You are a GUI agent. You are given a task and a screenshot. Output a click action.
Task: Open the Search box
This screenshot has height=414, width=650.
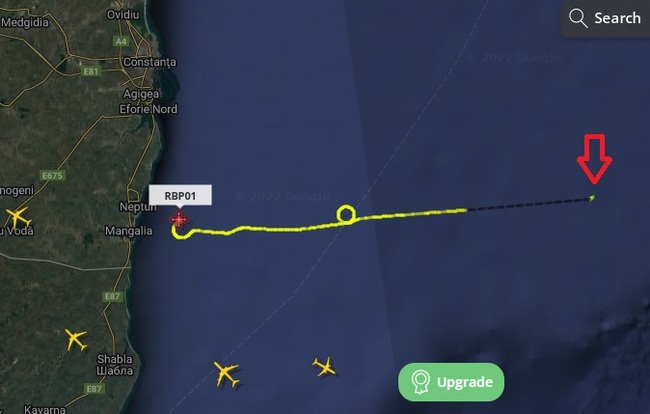[x=606, y=18]
